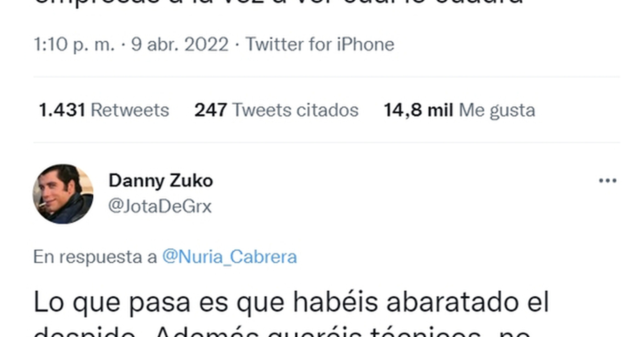
Task: Open reply starting Lo que pasa es
Action: (x=291, y=312)
